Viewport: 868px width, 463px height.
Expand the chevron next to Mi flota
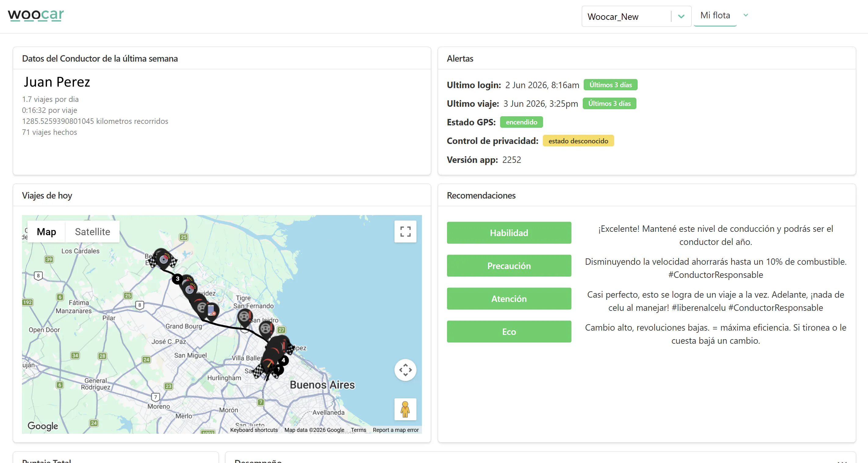(746, 15)
